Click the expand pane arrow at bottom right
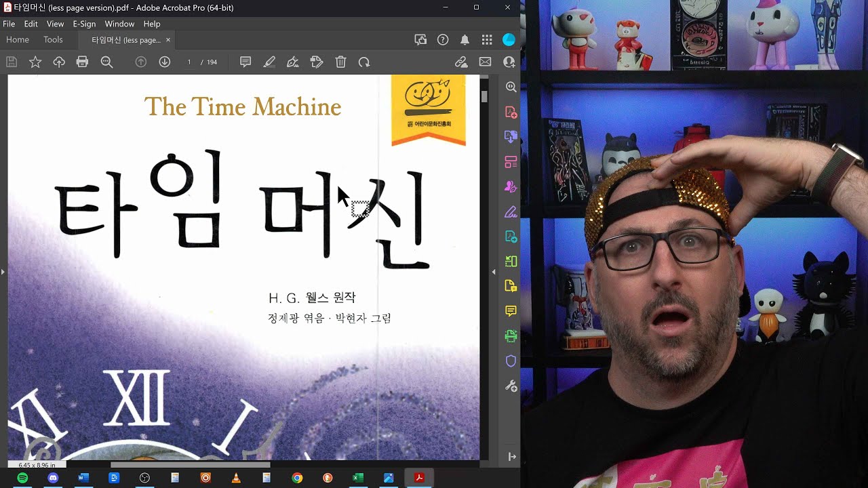868x488 pixels. 511,457
